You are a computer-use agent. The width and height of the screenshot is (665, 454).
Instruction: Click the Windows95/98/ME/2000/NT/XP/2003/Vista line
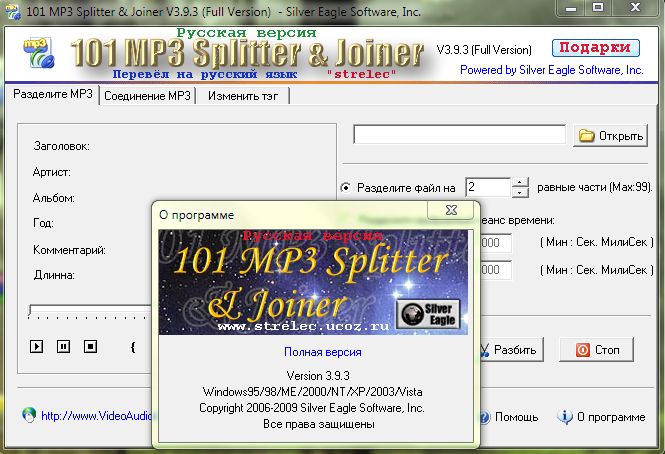[x=313, y=392]
